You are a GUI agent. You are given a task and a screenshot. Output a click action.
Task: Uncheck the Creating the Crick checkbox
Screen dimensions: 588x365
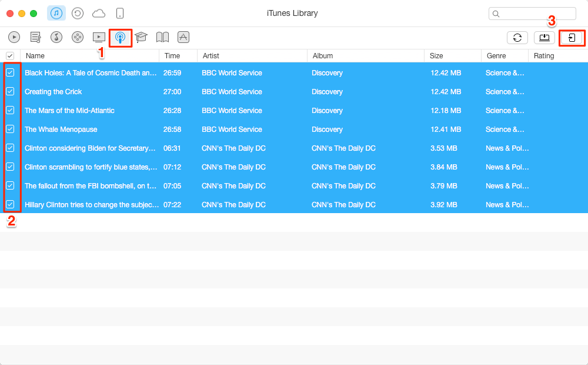tap(10, 91)
